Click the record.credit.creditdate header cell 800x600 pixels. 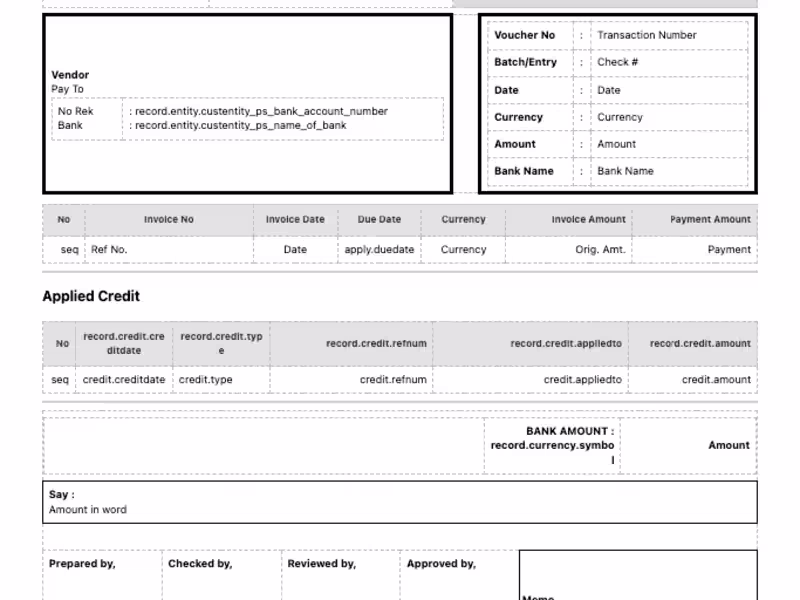tap(124, 344)
